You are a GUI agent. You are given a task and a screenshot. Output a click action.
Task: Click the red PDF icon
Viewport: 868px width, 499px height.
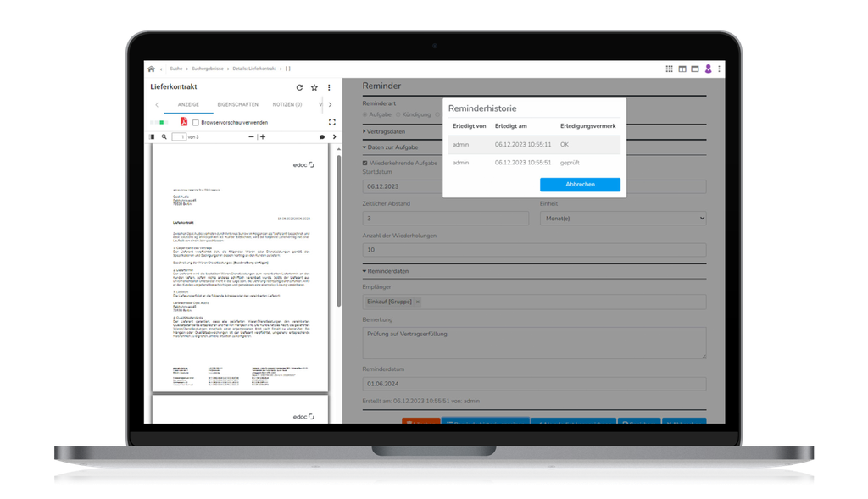(x=184, y=122)
